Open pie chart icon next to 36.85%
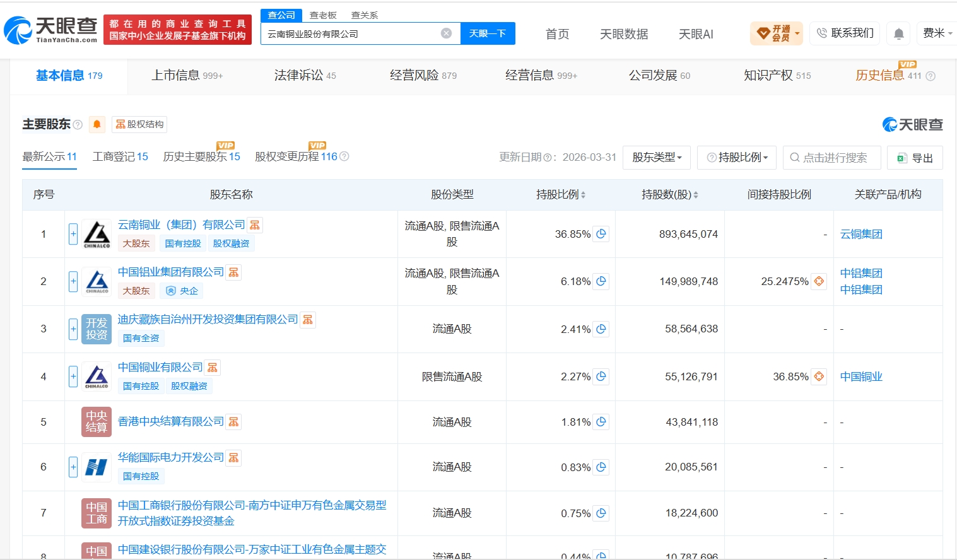Screen dimensions: 957x560 tap(601, 234)
